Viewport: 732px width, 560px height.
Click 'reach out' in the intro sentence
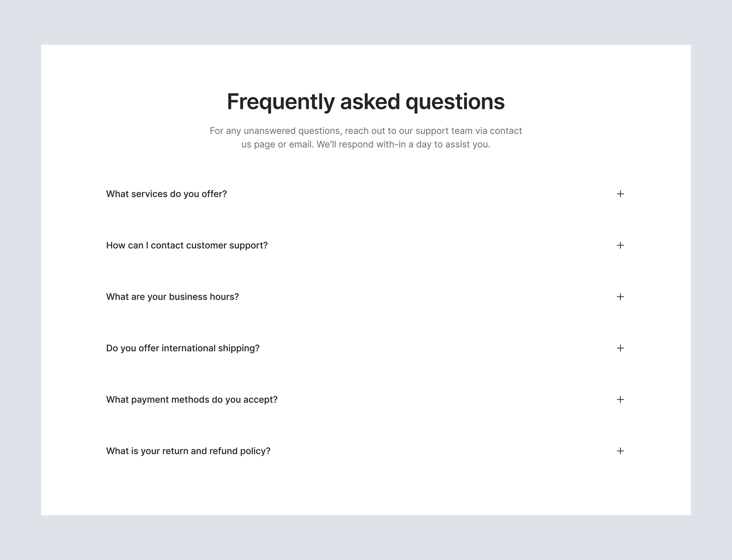tap(365, 131)
